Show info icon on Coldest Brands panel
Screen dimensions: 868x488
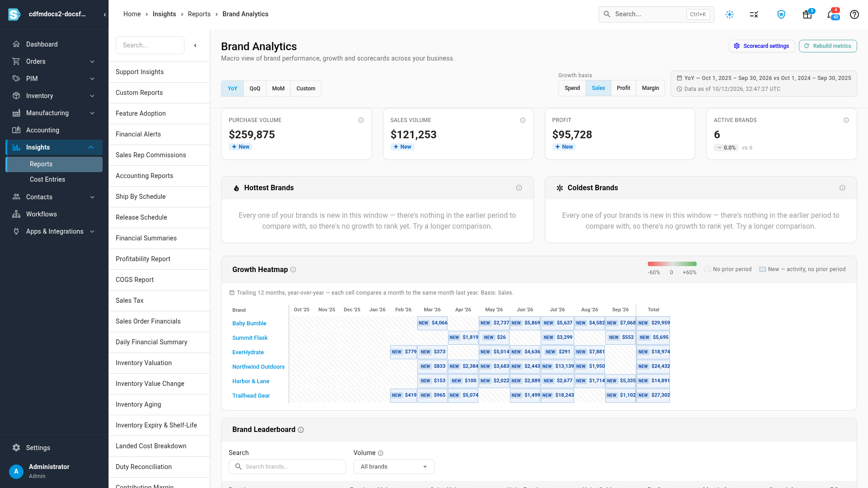tap(842, 188)
